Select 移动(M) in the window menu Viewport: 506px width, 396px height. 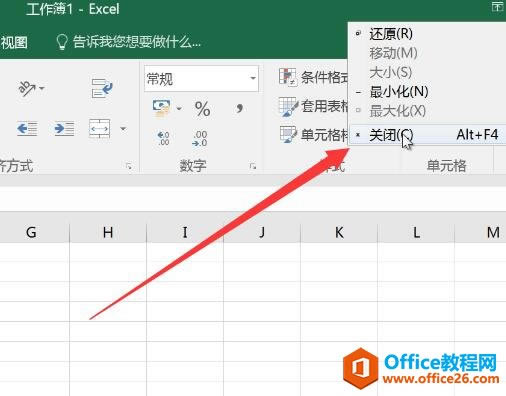(x=427, y=53)
